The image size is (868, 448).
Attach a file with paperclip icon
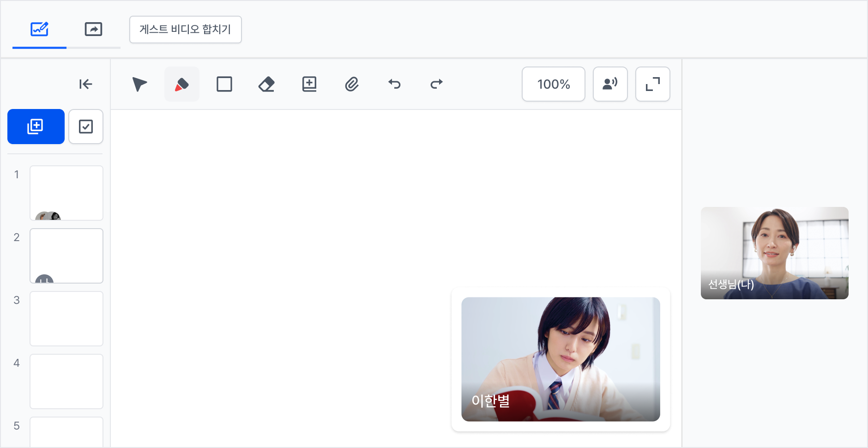(352, 84)
